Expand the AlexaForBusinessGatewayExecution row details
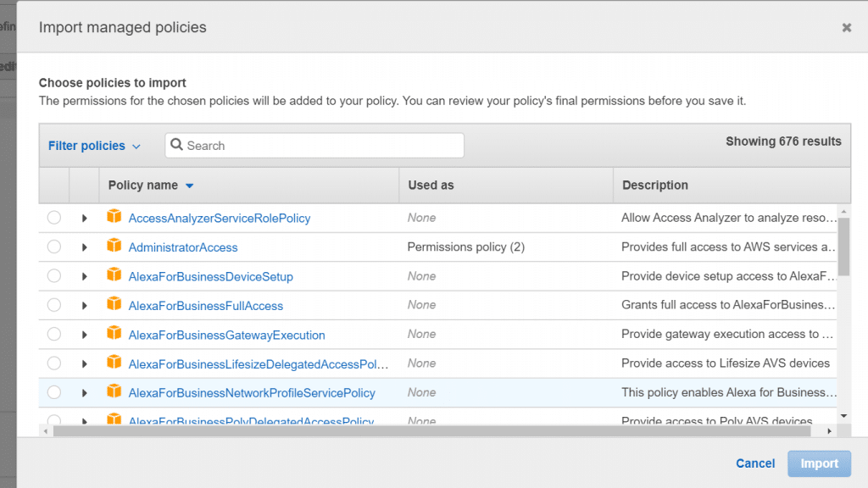 pos(84,335)
